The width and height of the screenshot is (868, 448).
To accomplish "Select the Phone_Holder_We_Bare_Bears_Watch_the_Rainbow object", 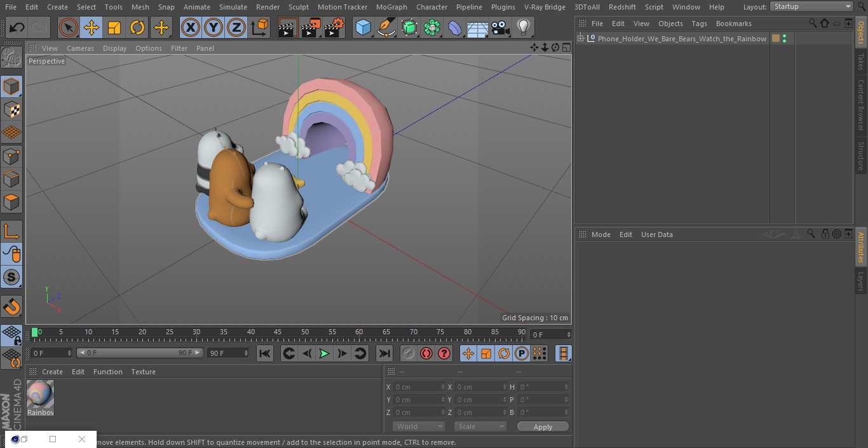I will tap(682, 39).
